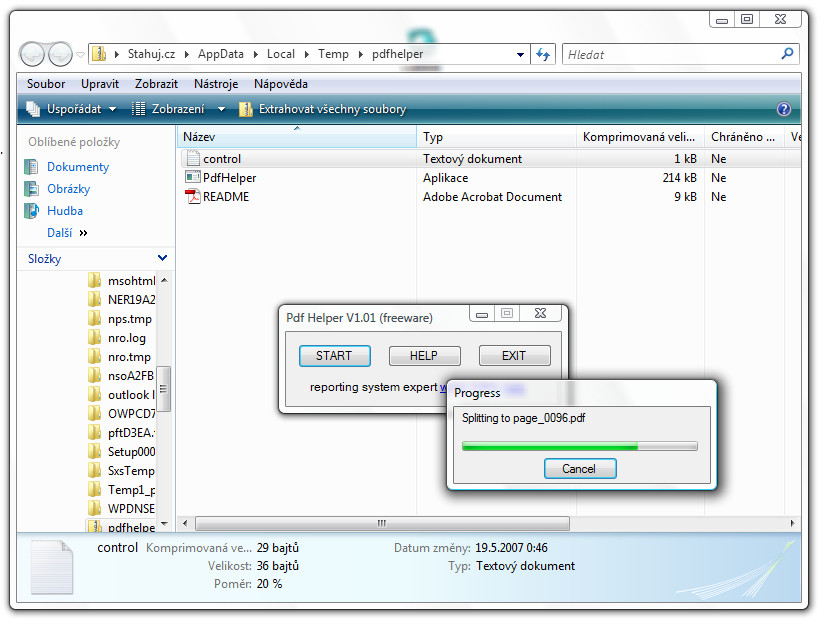The height and width of the screenshot is (623, 826).
Task: Click the green splitting progress bar
Action: click(x=579, y=447)
